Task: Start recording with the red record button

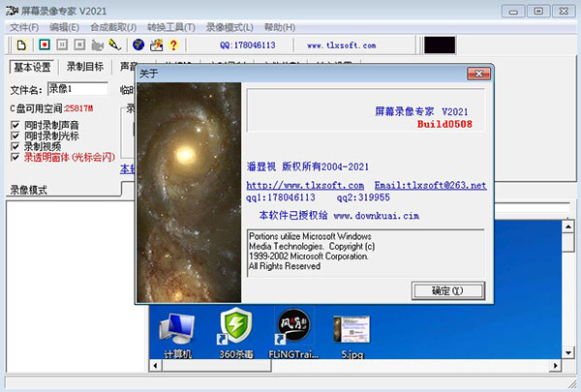Action: [43, 45]
